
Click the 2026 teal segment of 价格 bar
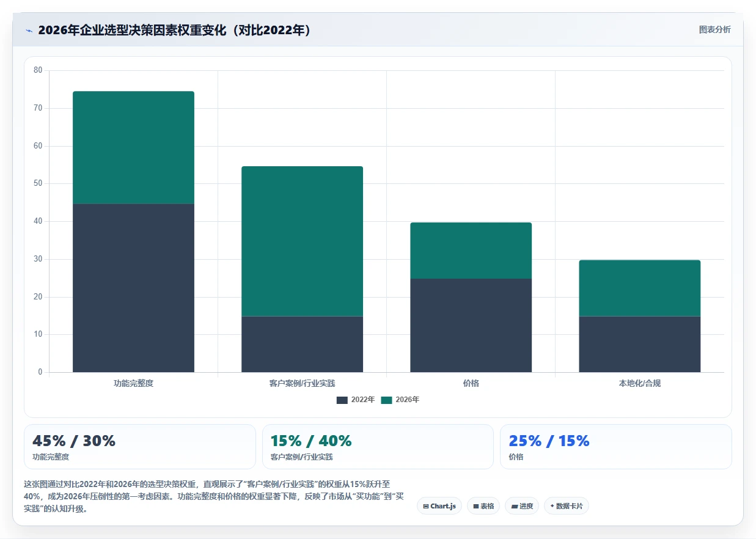[x=471, y=251]
